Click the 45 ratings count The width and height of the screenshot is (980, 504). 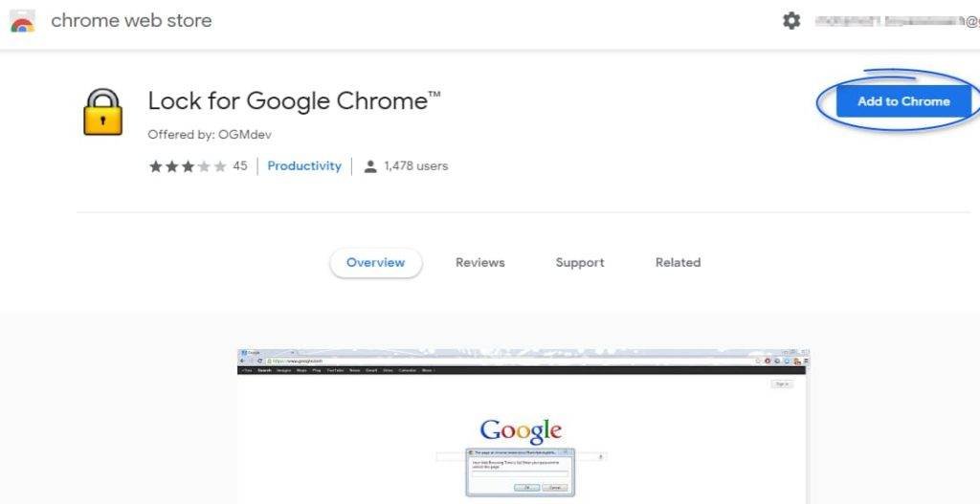[240, 166]
